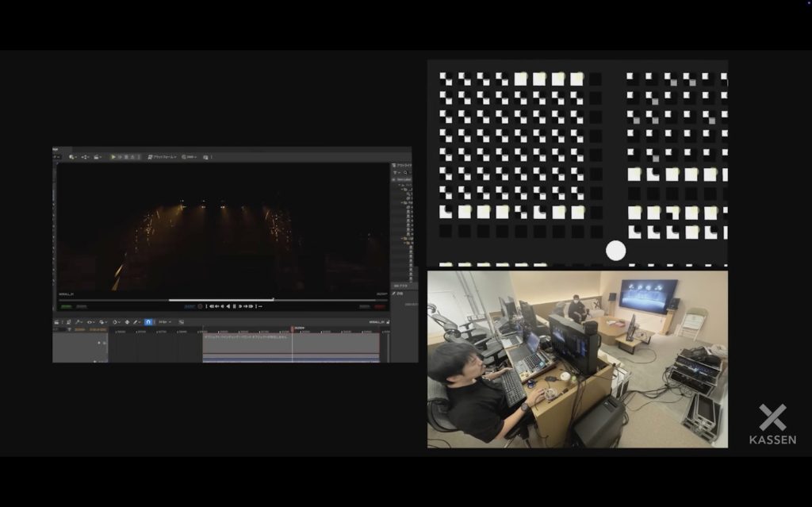Viewport: 812px width, 507px height.
Task: Collapse the top-level folder in the Outliner tree
Action: [401, 185]
